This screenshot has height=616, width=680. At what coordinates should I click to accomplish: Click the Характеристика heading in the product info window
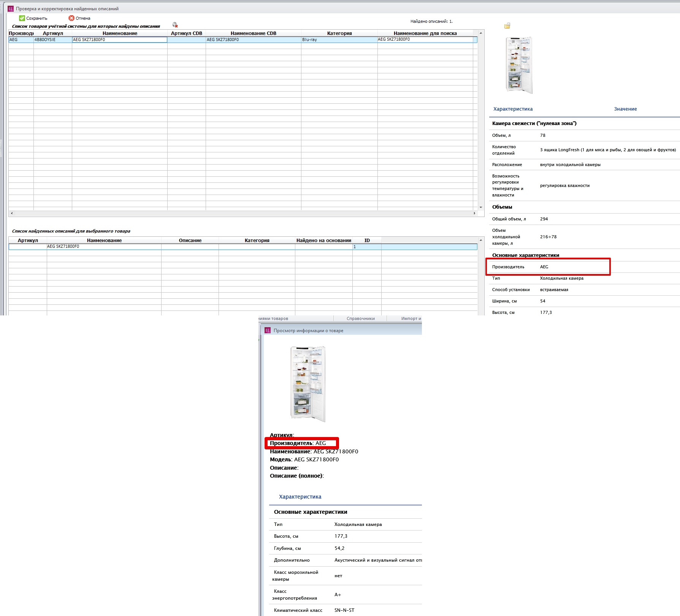tap(300, 497)
